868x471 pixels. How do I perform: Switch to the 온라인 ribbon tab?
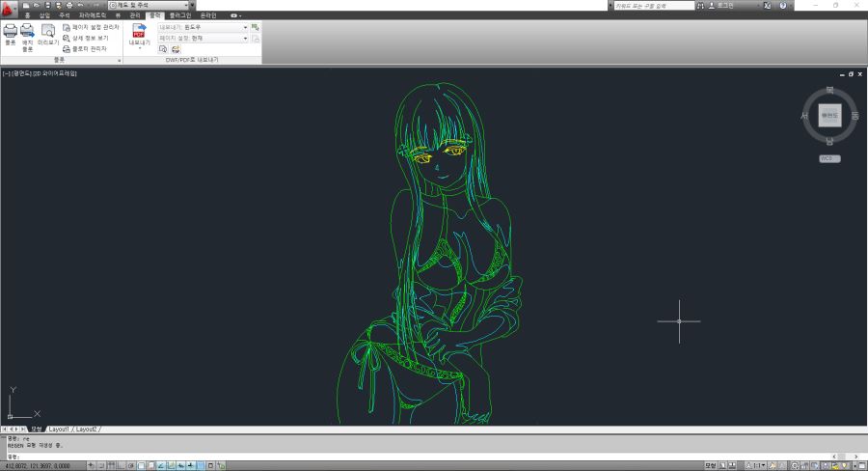tap(208, 15)
